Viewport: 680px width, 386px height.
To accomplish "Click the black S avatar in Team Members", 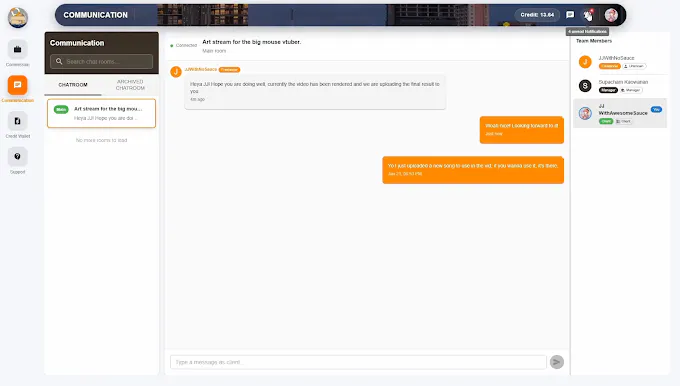I will coord(585,86).
